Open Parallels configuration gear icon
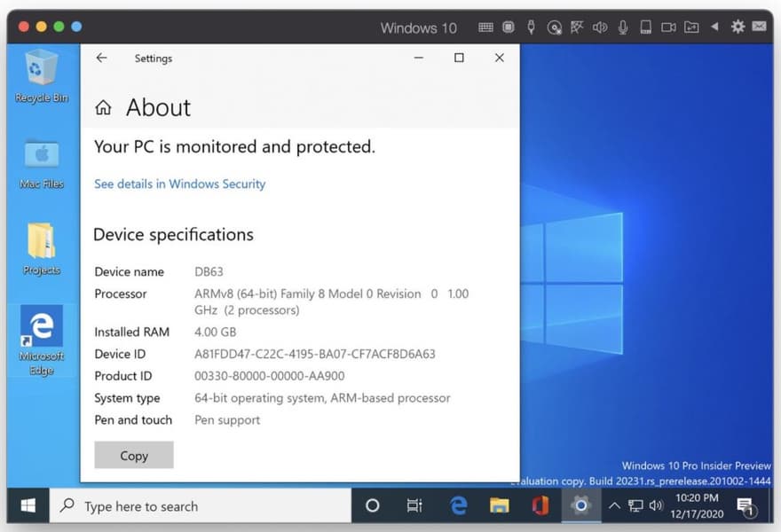 point(738,27)
